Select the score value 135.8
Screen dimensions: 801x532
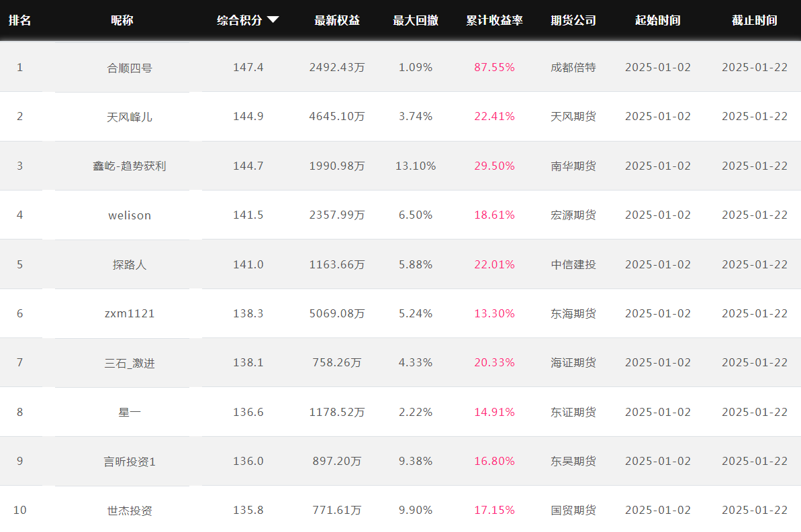(248, 510)
